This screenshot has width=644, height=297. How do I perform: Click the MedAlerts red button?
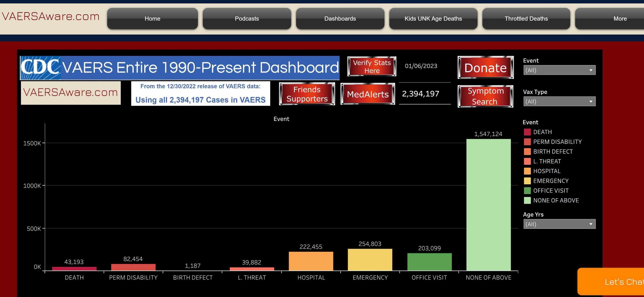point(368,94)
